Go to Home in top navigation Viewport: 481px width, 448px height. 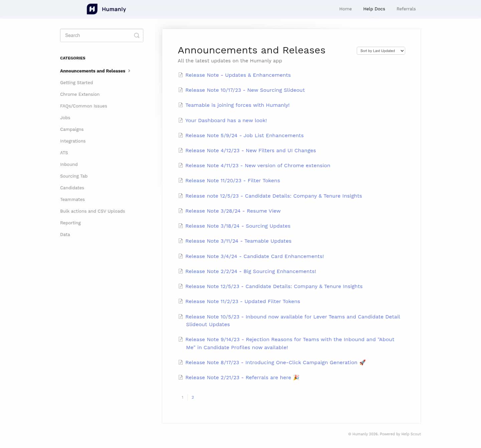click(345, 9)
